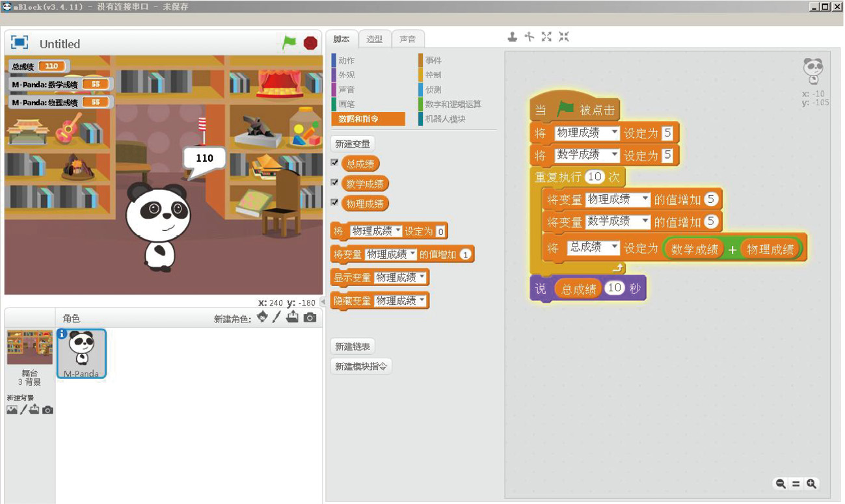The width and height of the screenshot is (845, 504).
Task: Choose new backdrop from library icon
Action: coord(12,410)
